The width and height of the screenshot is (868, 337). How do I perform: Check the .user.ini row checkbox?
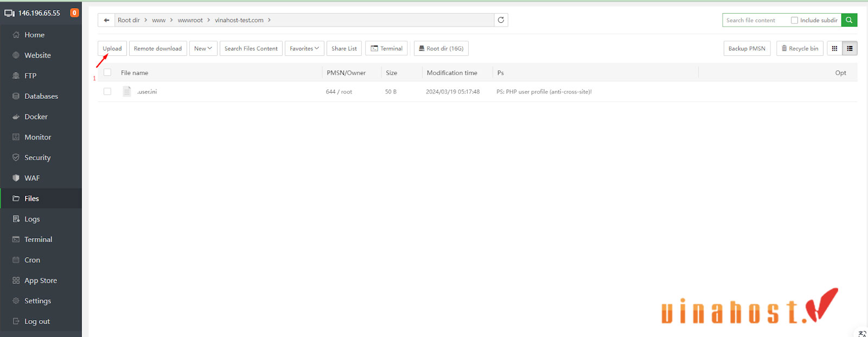(107, 91)
